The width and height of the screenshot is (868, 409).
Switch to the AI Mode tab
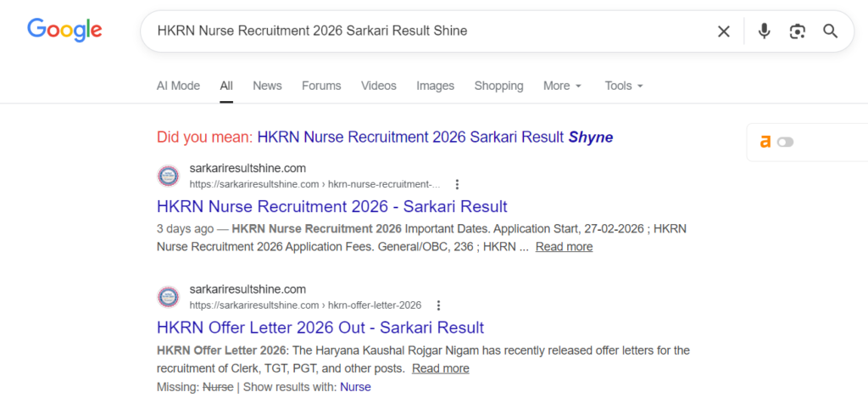[178, 86]
